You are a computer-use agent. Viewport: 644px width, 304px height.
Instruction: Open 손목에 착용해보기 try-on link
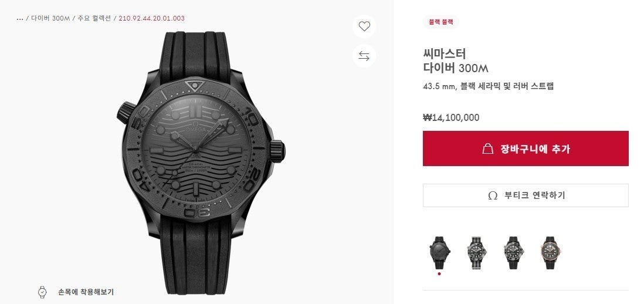pyautogui.click(x=86, y=292)
